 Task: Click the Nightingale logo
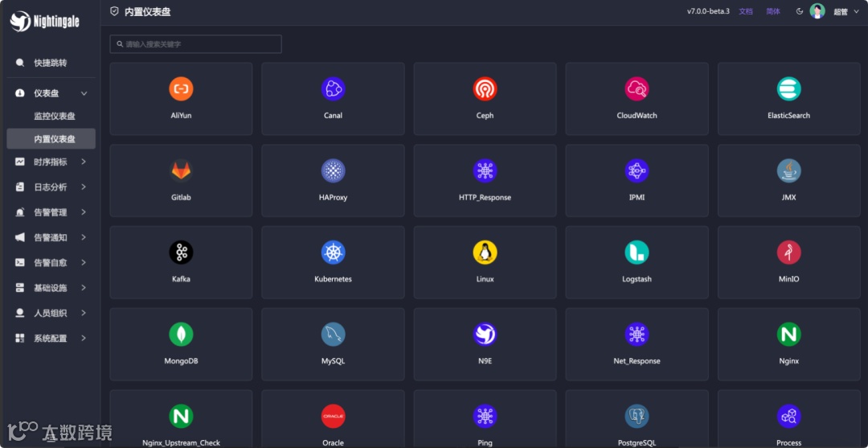click(x=45, y=22)
